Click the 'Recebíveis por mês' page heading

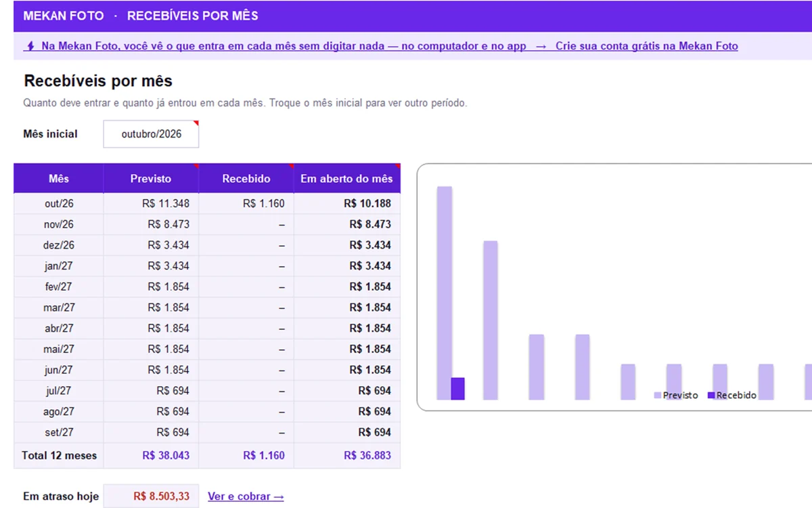pos(98,81)
